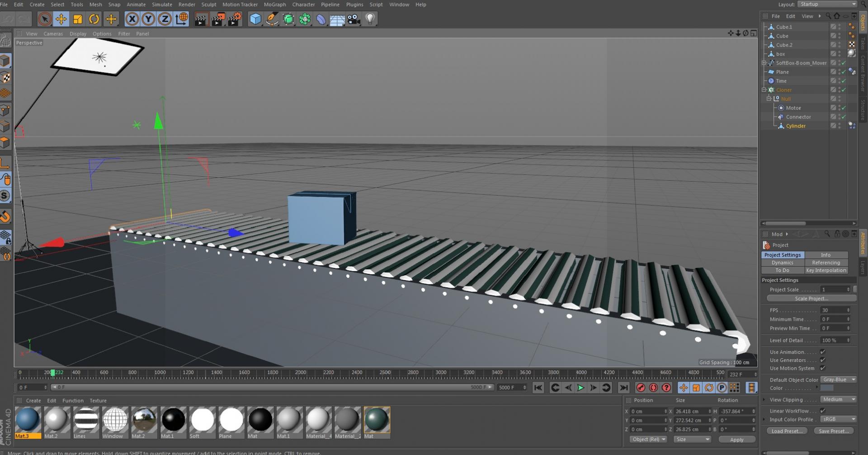This screenshot has height=455, width=868.
Task: Open Size mode dropdown
Action: pos(692,439)
